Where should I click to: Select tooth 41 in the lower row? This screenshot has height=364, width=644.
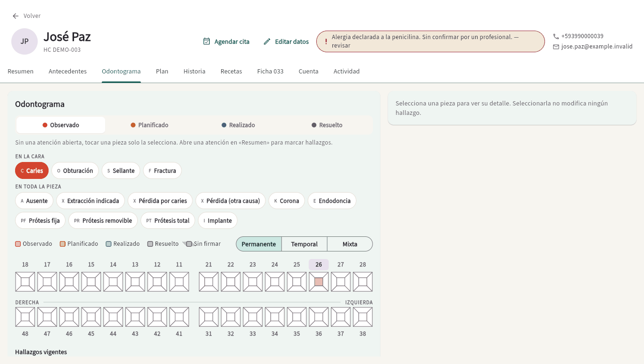click(x=179, y=317)
